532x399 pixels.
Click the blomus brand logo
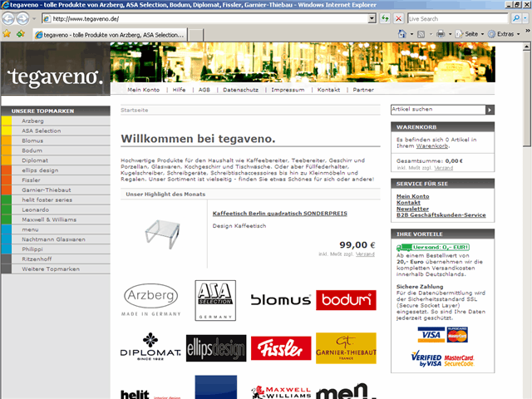click(x=281, y=300)
